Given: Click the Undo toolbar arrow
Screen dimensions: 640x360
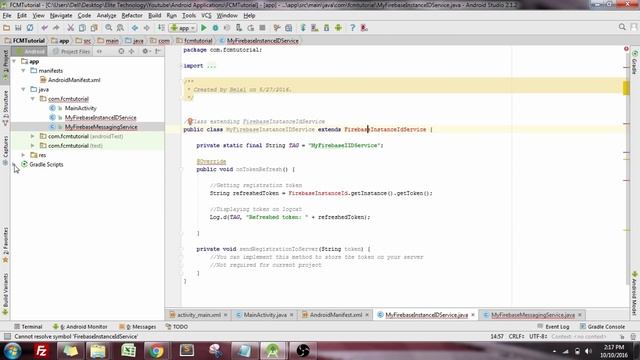Looking at the screenshot, I should tap(44, 28).
